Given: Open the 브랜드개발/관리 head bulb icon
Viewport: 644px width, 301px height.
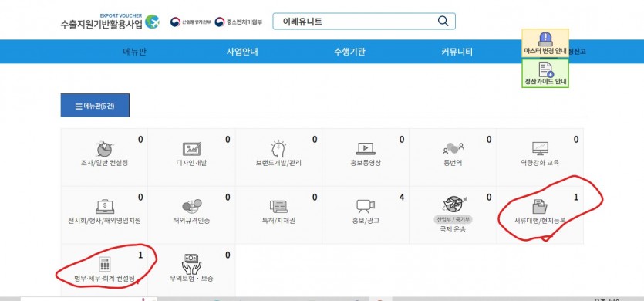Looking at the screenshot, I should click(278, 149).
